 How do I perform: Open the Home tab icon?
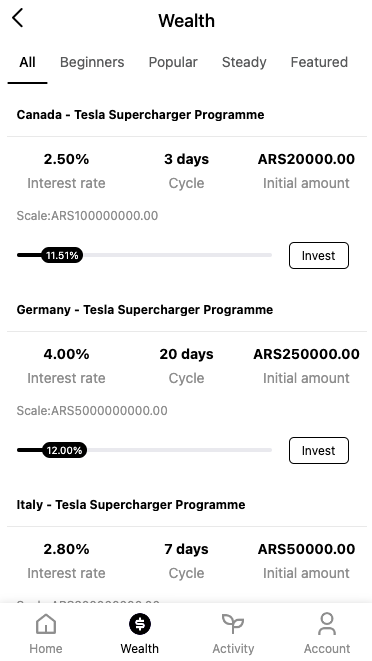46,624
